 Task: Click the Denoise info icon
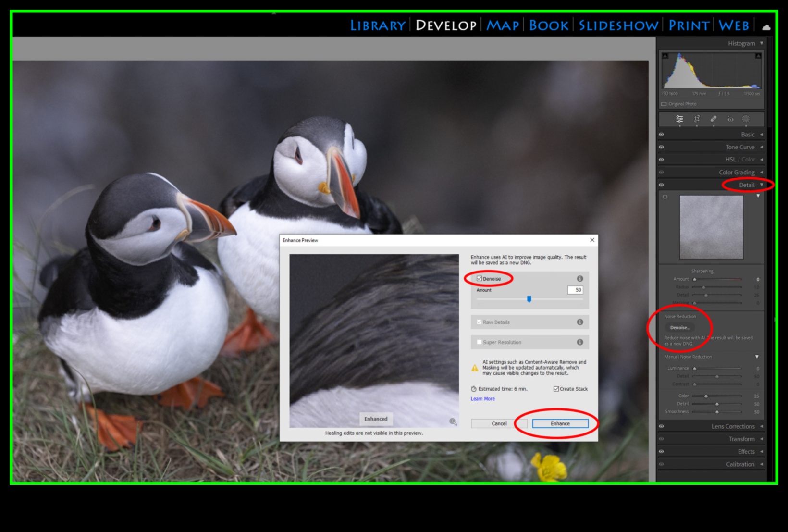(x=581, y=278)
